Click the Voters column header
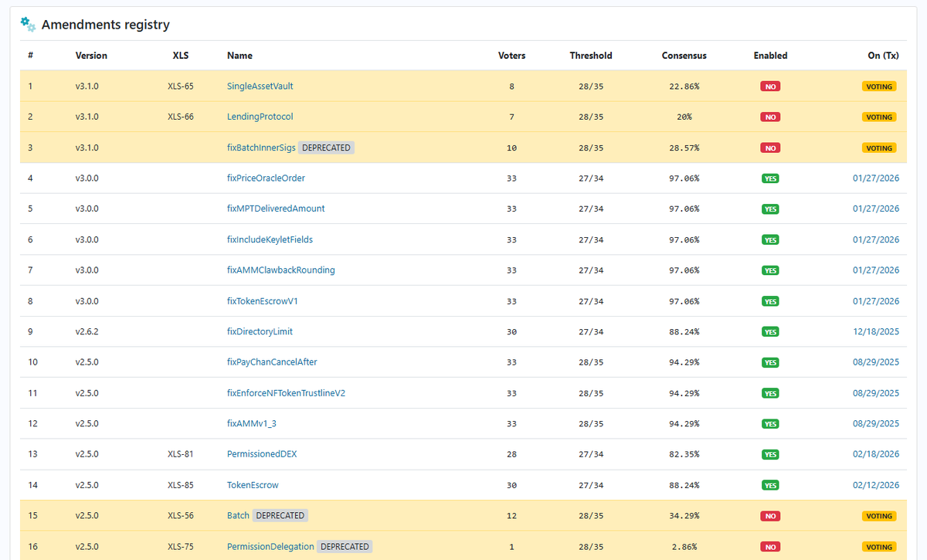Viewport: 927px width, 560px height. [511, 56]
